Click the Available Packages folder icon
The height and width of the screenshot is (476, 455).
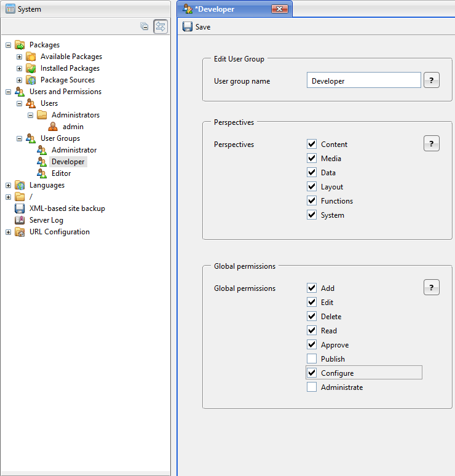click(31, 57)
